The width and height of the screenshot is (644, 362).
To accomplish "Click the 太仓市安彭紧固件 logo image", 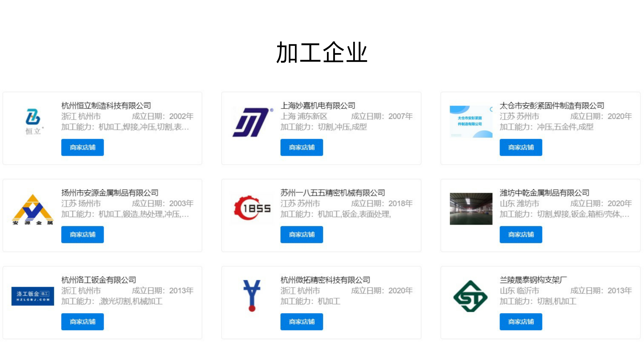I will coord(471,122).
